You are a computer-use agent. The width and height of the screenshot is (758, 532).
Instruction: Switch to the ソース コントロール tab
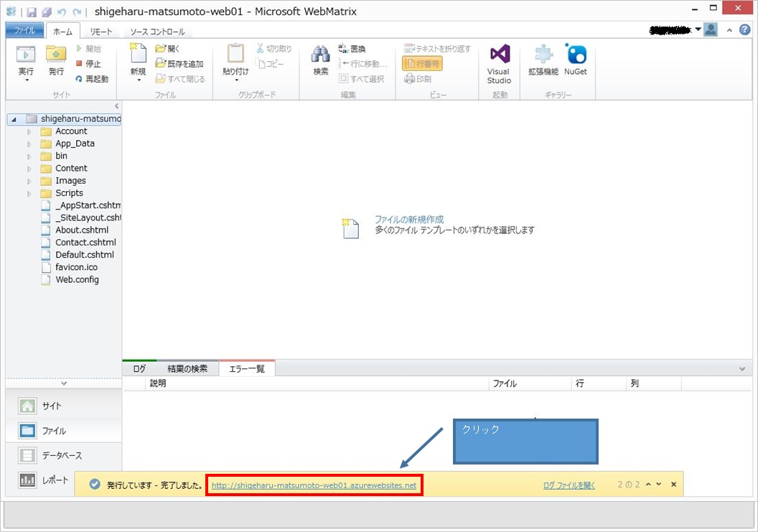pyautogui.click(x=157, y=32)
